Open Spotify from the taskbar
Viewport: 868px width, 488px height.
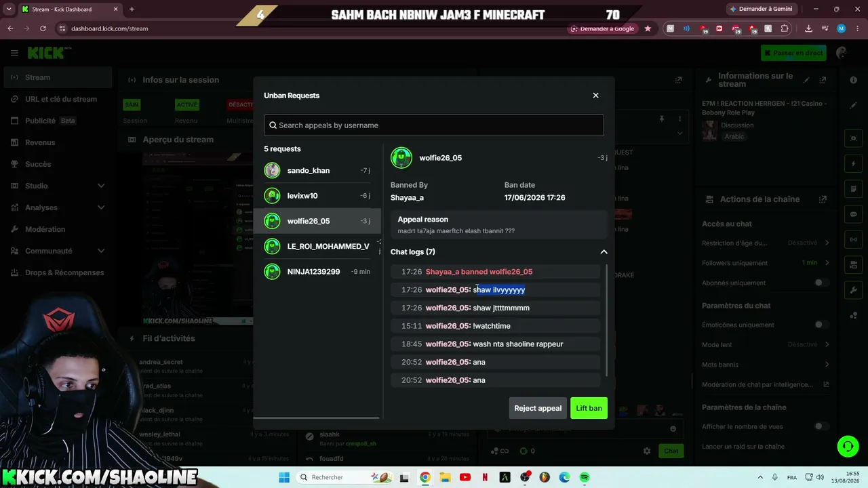tap(585, 477)
